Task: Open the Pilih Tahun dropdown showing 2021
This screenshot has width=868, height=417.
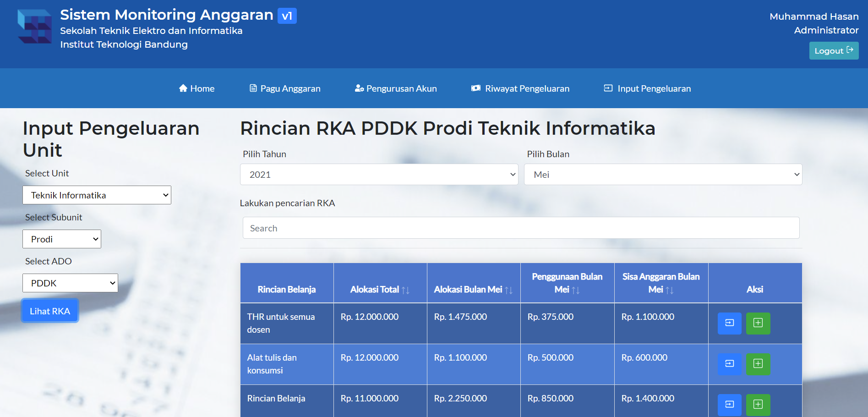Action: (379, 175)
